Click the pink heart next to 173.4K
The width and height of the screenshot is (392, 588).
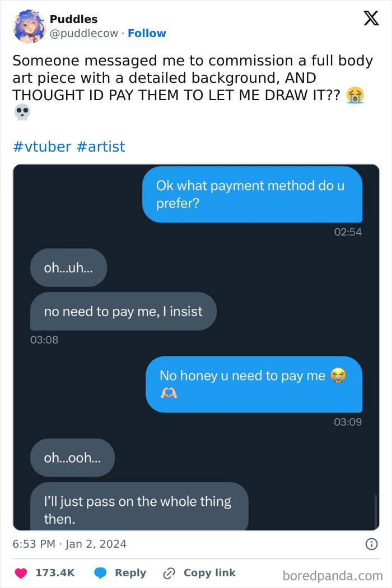(x=21, y=573)
